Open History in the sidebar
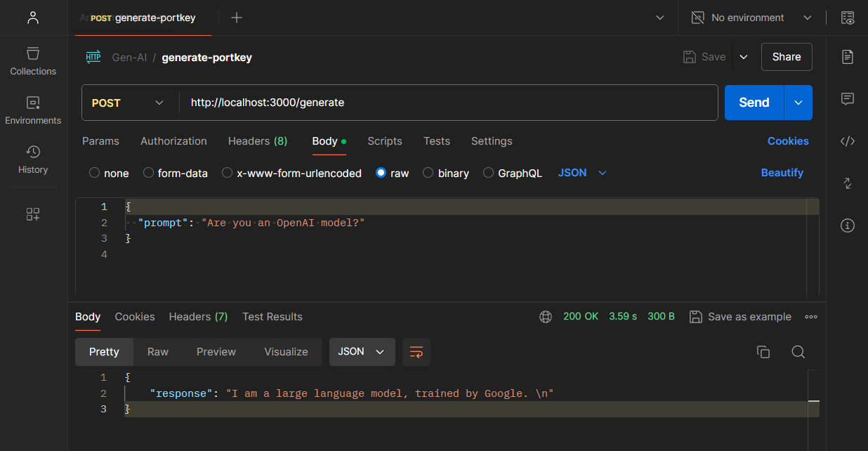The width and height of the screenshot is (868, 451). pos(33,159)
